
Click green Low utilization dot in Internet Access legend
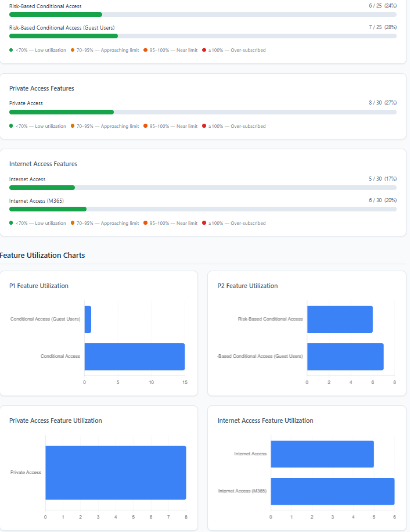[x=11, y=223]
